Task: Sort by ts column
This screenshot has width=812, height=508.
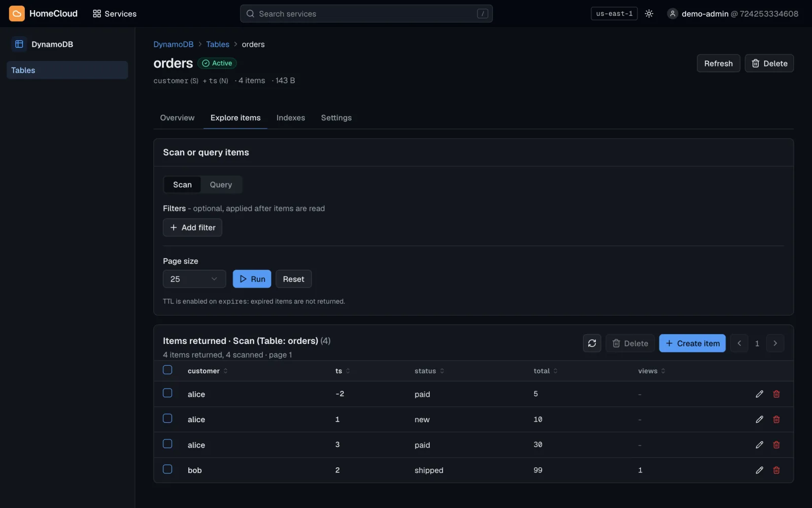Action: coord(343,371)
